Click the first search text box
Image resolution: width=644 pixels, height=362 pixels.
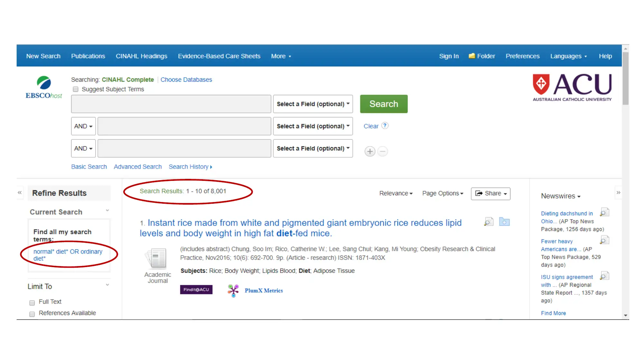click(x=171, y=104)
